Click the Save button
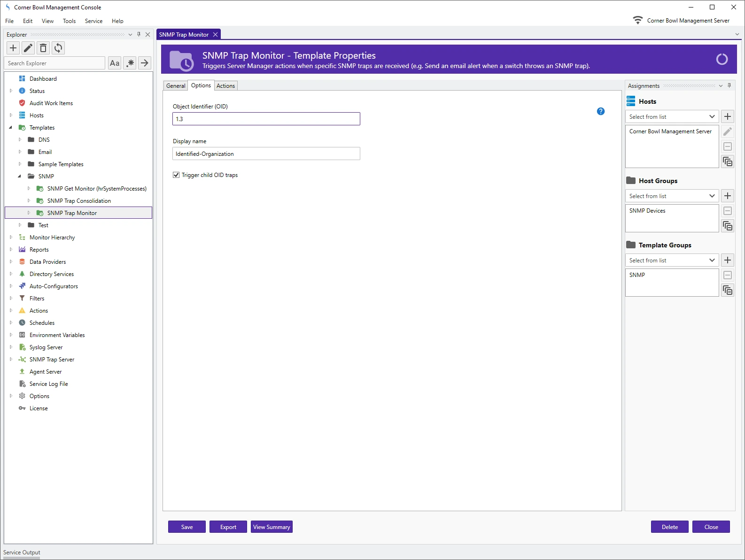Viewport: 745px width, 560px height. 186,527
